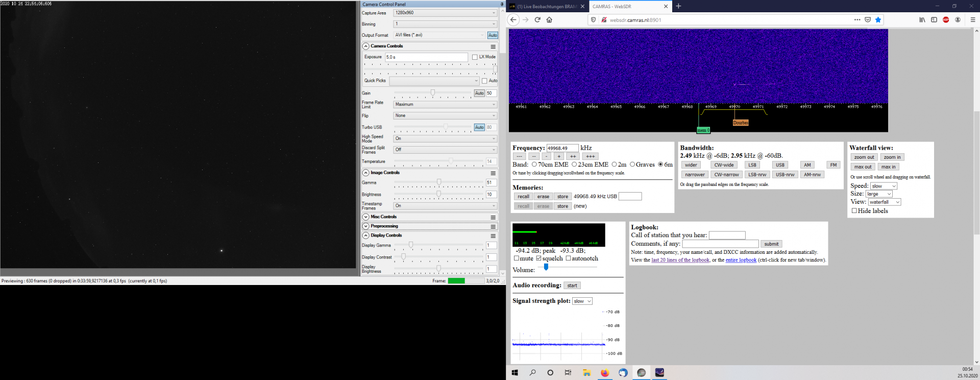Screen dimensions: 980x380
Task: Open the waterfall Speed dropdown
Action: point(884,186)
